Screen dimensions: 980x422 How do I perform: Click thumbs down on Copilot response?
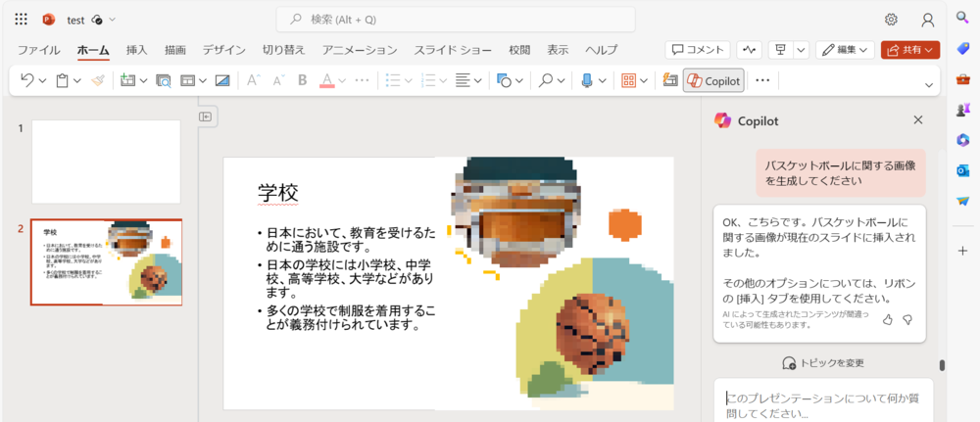[x=907, y=319]
